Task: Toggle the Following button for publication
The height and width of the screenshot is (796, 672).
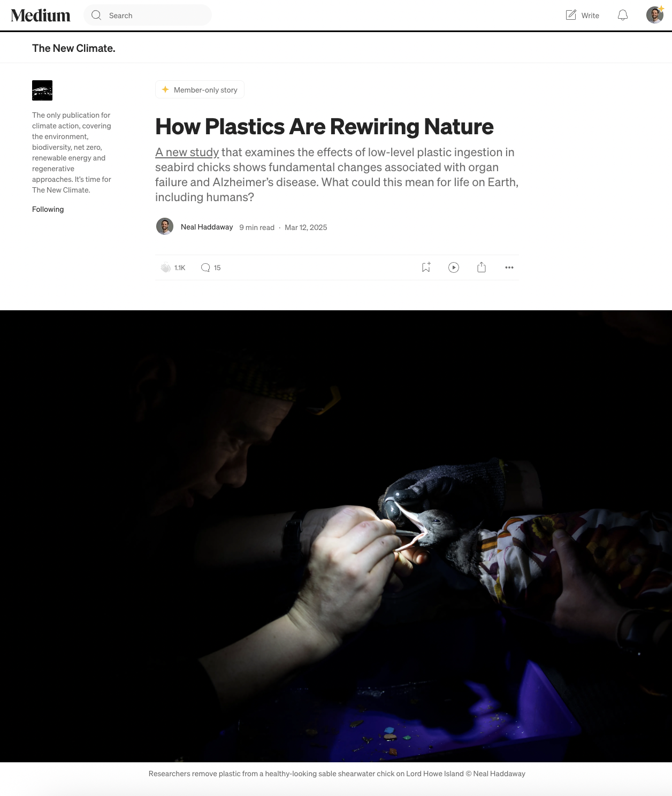Action: (48, 209)
